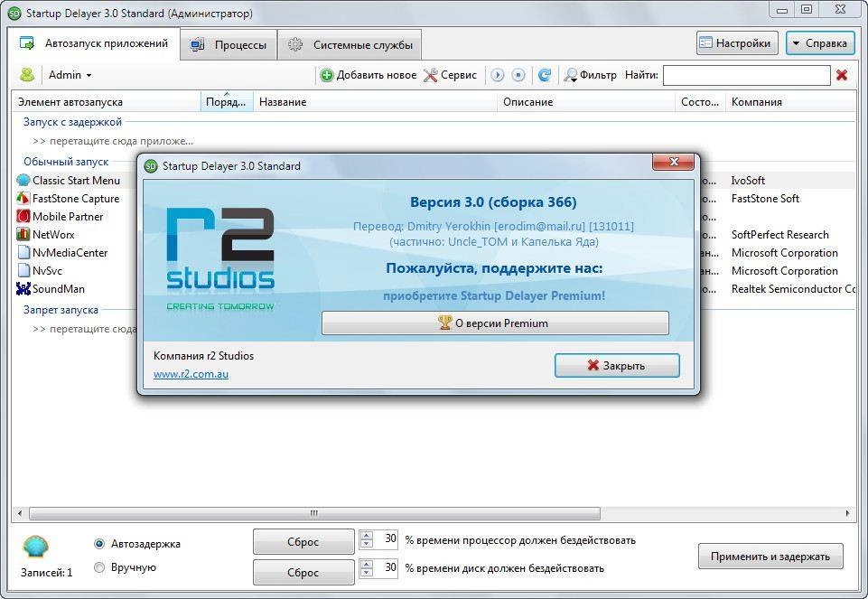The height and width of the screenshot is (599, 868).
Task: Select the NetWorx entry
Action: (53, 235)
